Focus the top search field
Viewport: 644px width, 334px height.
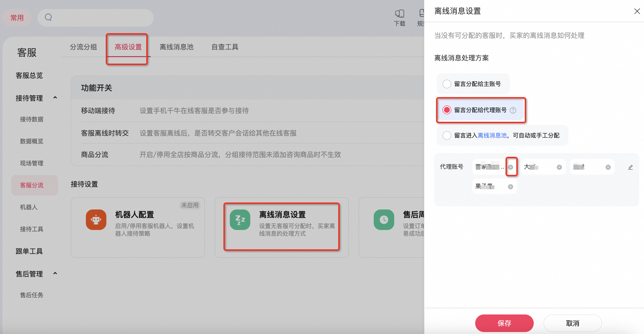[x=95, y=18]
